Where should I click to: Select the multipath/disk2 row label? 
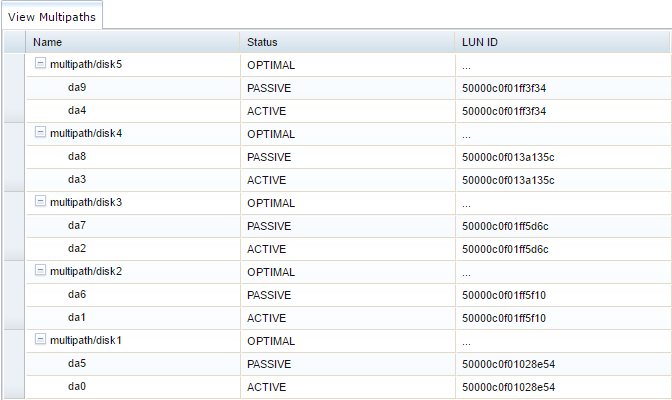tap(86, 271)
